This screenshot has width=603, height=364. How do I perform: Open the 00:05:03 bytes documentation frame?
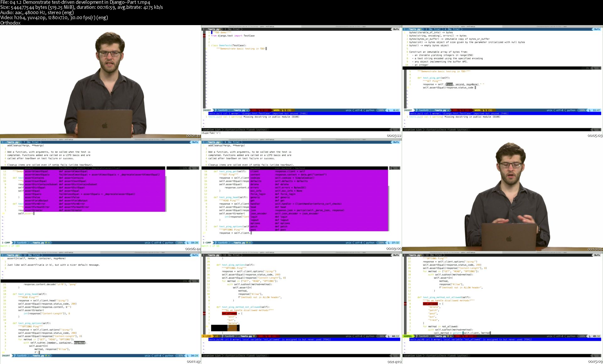[x=503, y=82]
